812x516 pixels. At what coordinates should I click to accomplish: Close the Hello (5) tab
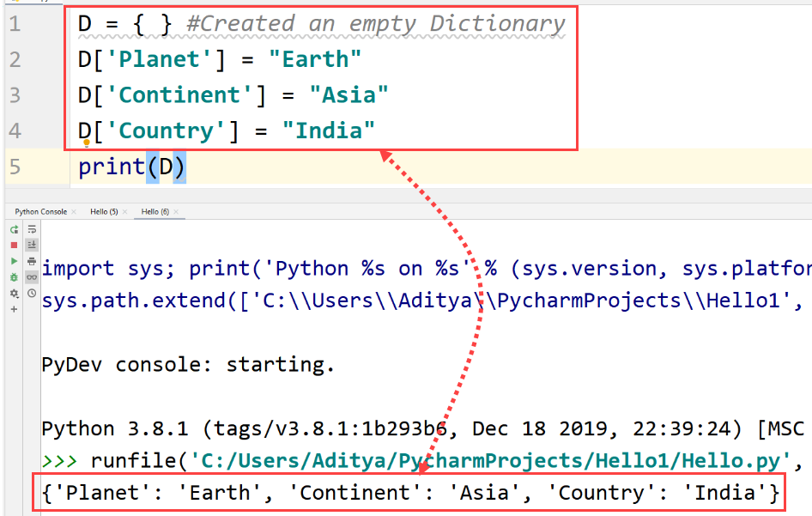[x=124, y=212]
